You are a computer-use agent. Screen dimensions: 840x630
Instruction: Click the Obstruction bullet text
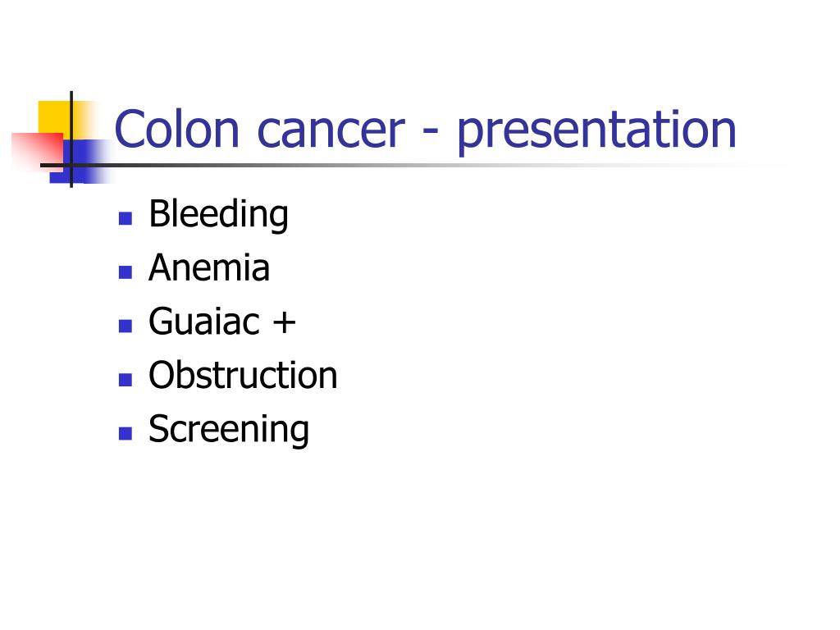pyautogui.click(x=243, y=374)
